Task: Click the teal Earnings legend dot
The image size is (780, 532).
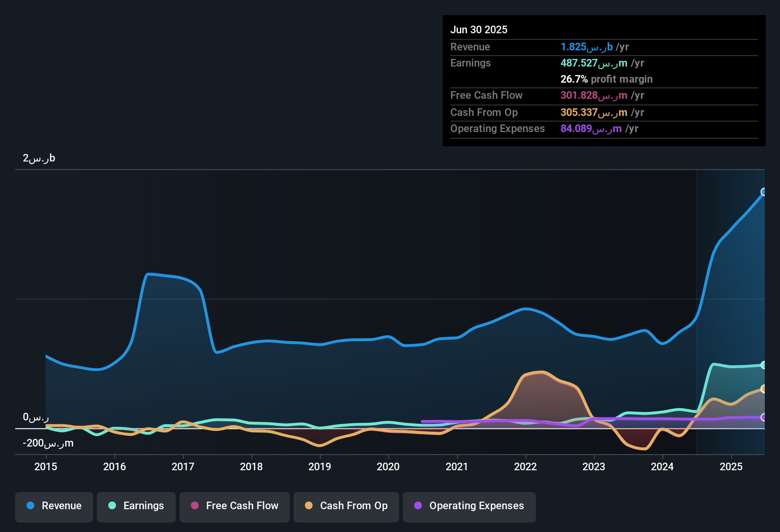Action: (112, 506)
